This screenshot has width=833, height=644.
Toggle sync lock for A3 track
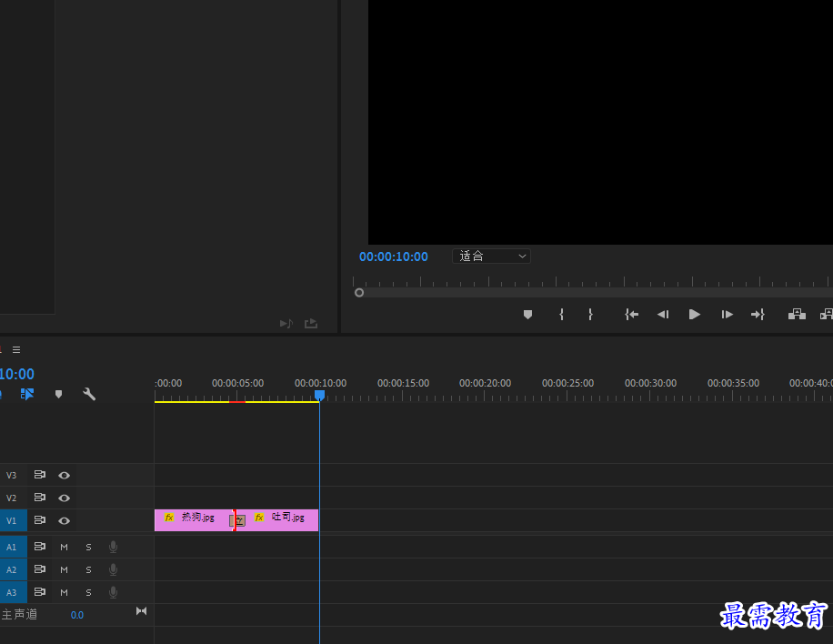[x=40, y=592]
